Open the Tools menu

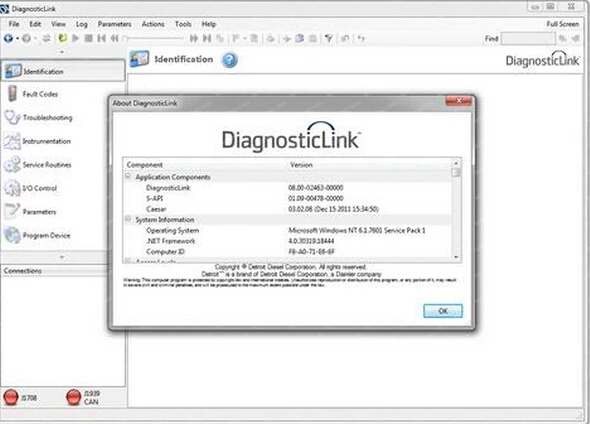tap(183, 24)
